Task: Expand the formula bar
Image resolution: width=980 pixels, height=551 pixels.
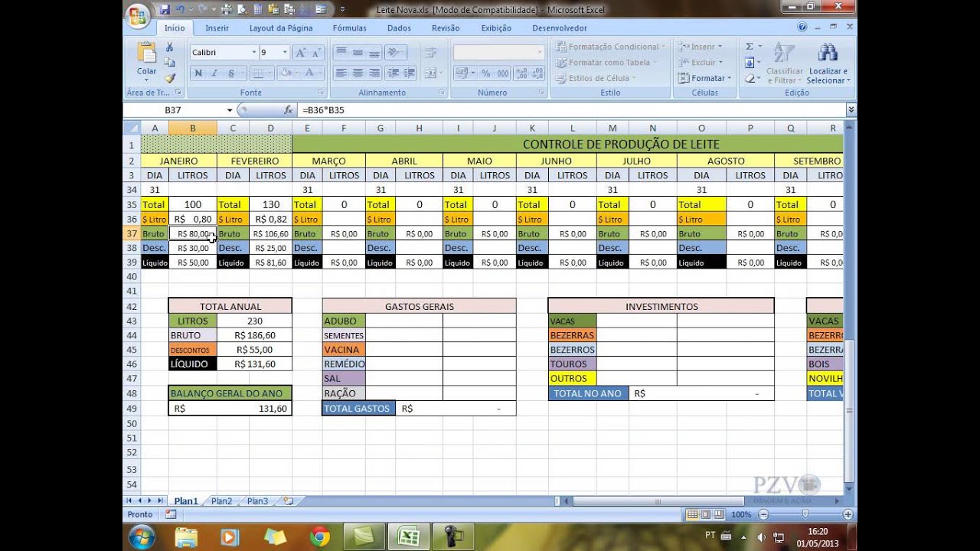Action: (851, 110)
